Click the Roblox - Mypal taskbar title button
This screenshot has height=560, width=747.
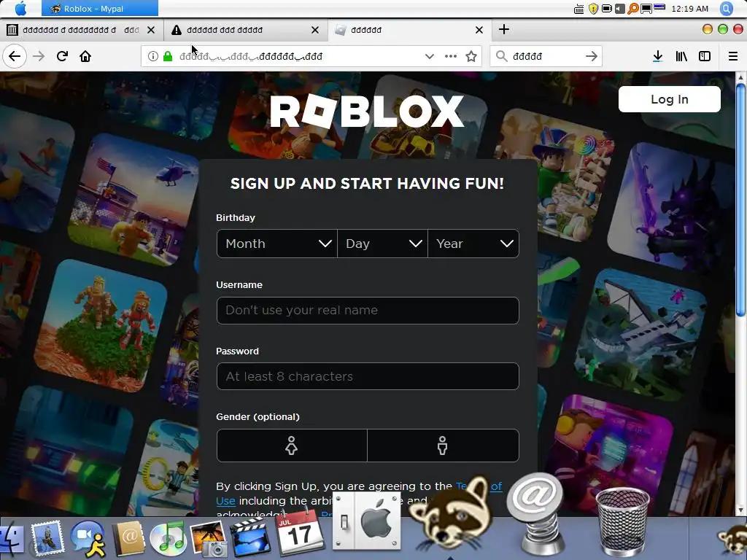100,9
